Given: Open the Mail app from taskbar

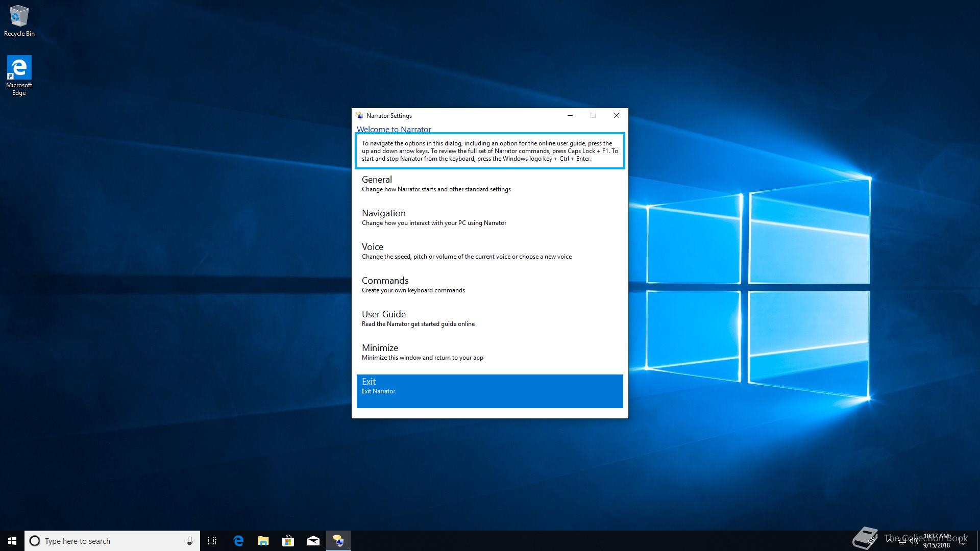Looking at the screenshot, I should click(x=313, y=541).
